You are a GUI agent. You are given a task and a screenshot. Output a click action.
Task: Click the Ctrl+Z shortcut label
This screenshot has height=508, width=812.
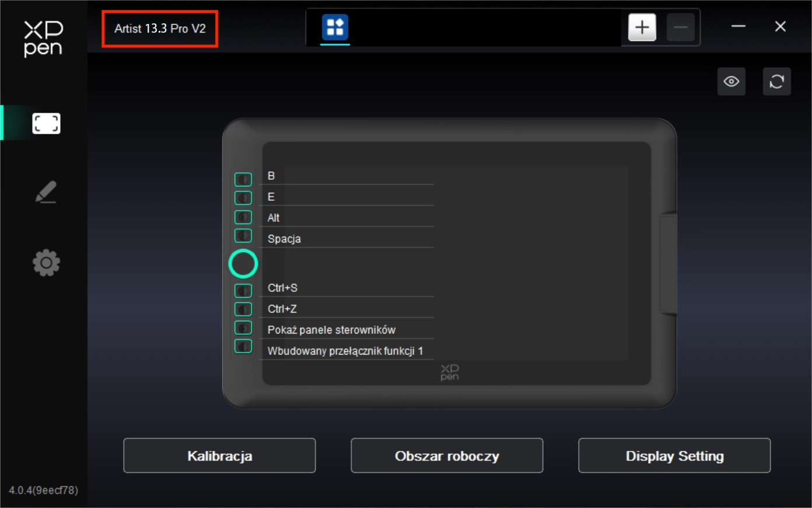pos(282,309)
